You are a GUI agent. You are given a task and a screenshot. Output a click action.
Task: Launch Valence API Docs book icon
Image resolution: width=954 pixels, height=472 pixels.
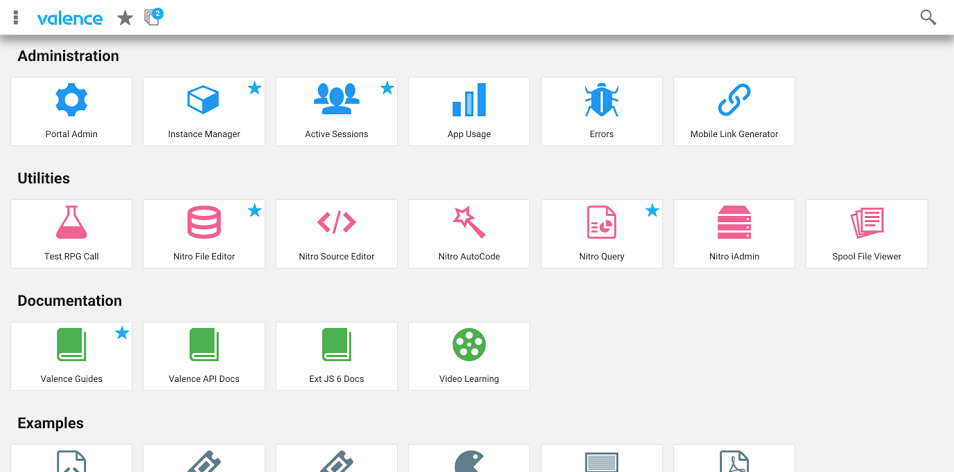pos(204,345)
